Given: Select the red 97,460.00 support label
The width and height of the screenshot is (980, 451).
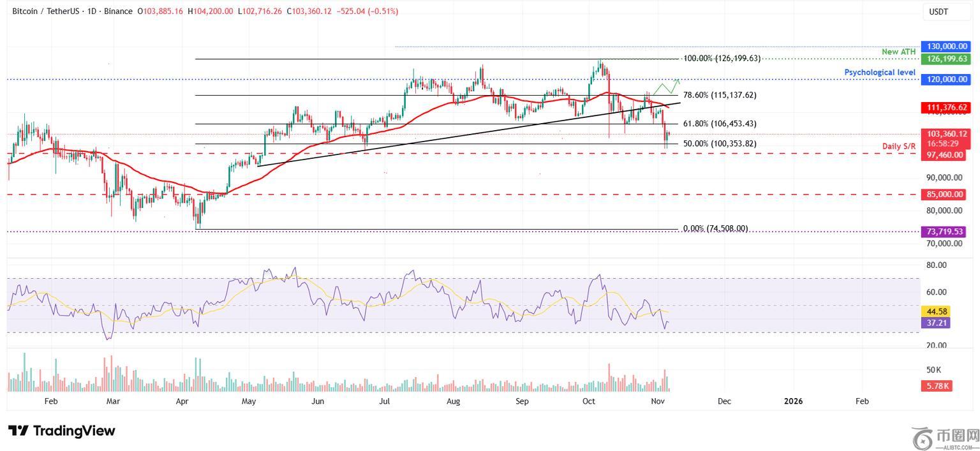Looking at the screenshot, I should (x=944, y=155).
